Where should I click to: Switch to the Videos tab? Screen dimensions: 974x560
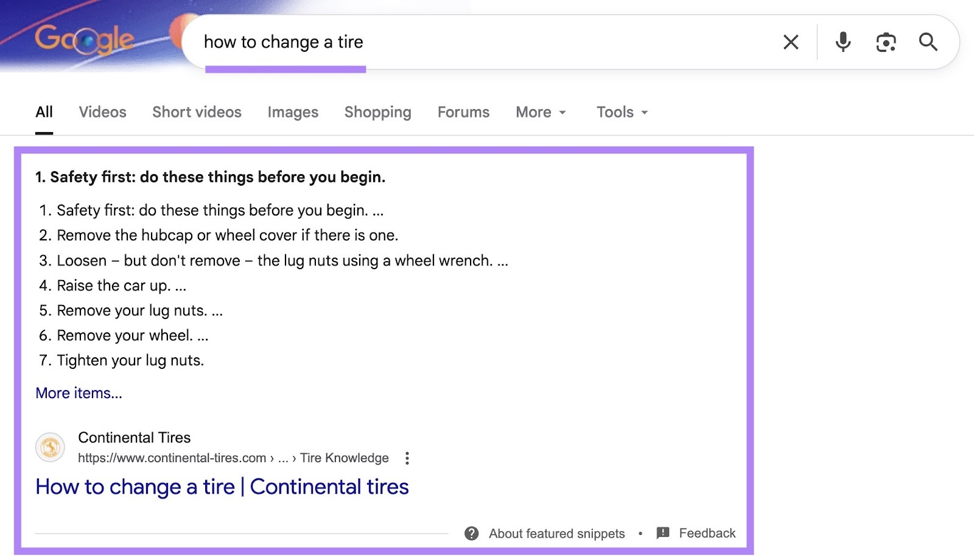tap(102, 112)
